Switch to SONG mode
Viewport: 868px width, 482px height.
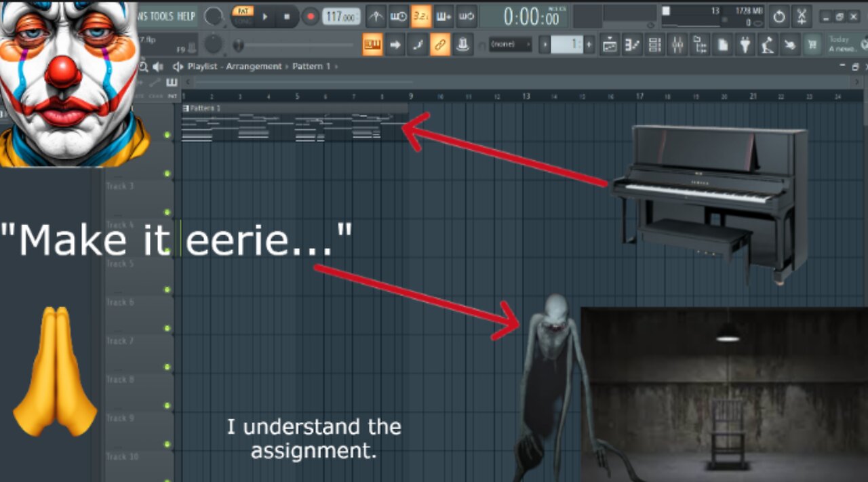point(242,21)
